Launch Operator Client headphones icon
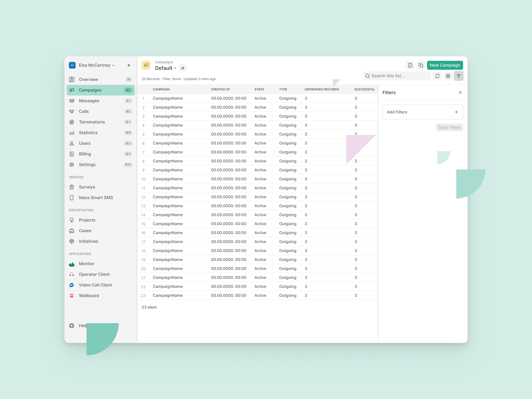The image size is (532, 399). [72, 274]
